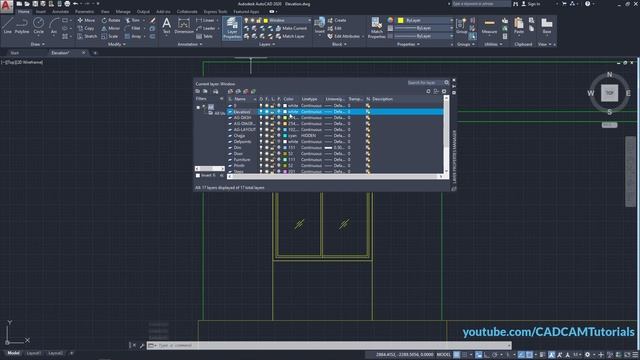This screenshot has width=640, height=360.
Task: Select the Circle tool
Action: tap(38, 26)
